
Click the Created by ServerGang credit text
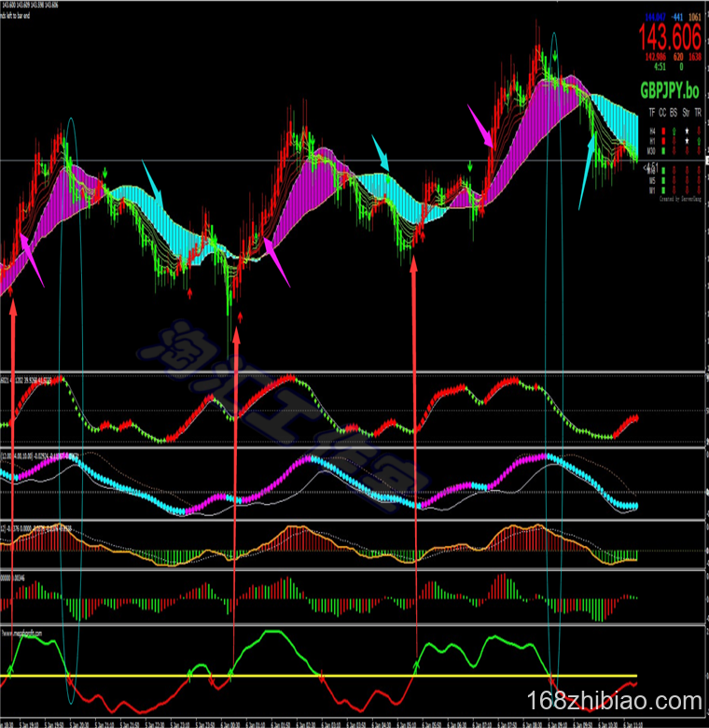point(681,199)
